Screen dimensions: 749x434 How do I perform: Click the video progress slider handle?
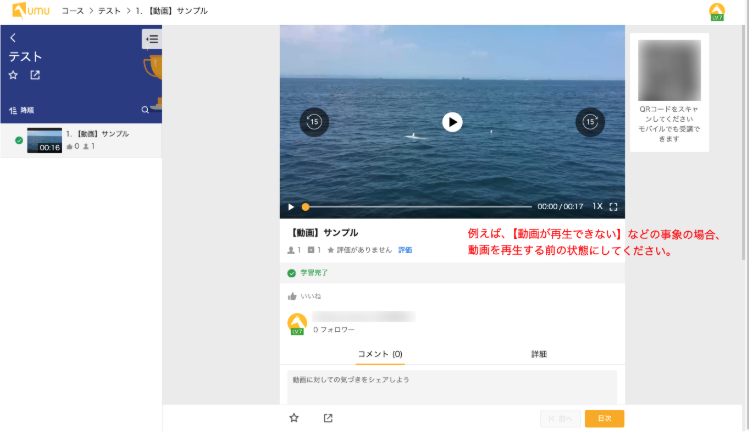[x=305, y=207]
